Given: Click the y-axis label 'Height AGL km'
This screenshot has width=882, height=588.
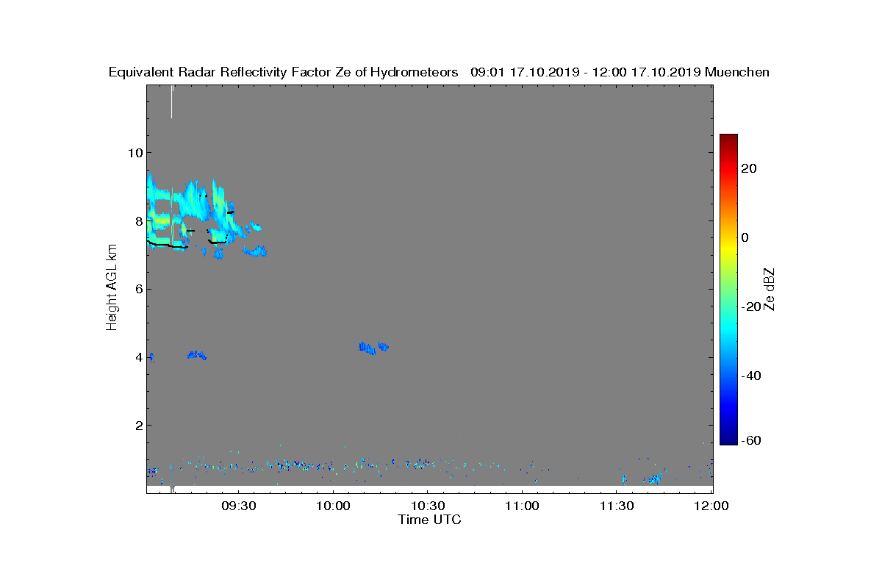Looking at the screenshot, I should pyautogui.click(x=112, y=288).
